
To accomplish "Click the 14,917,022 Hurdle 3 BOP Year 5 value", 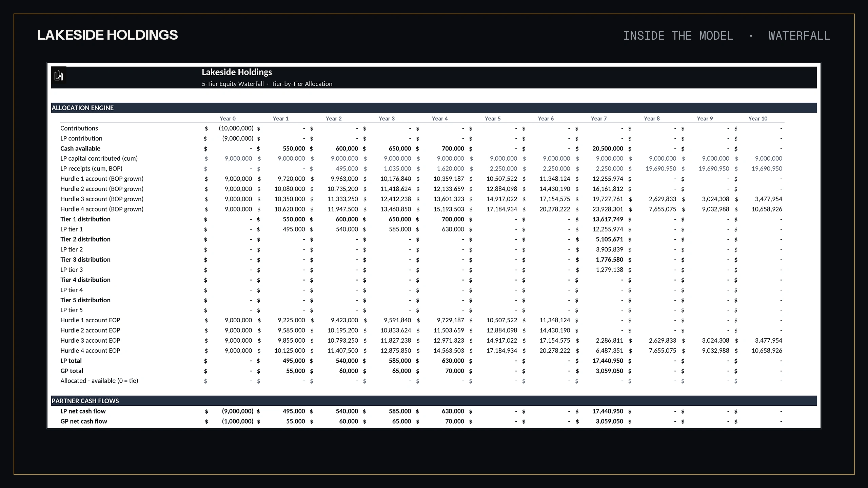I will tap(502, 199).
